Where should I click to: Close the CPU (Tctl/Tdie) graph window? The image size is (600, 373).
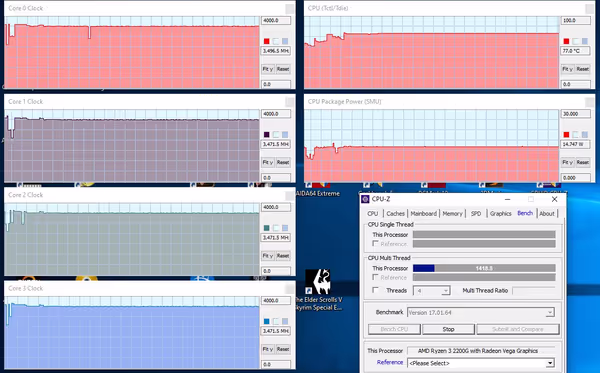590,8
